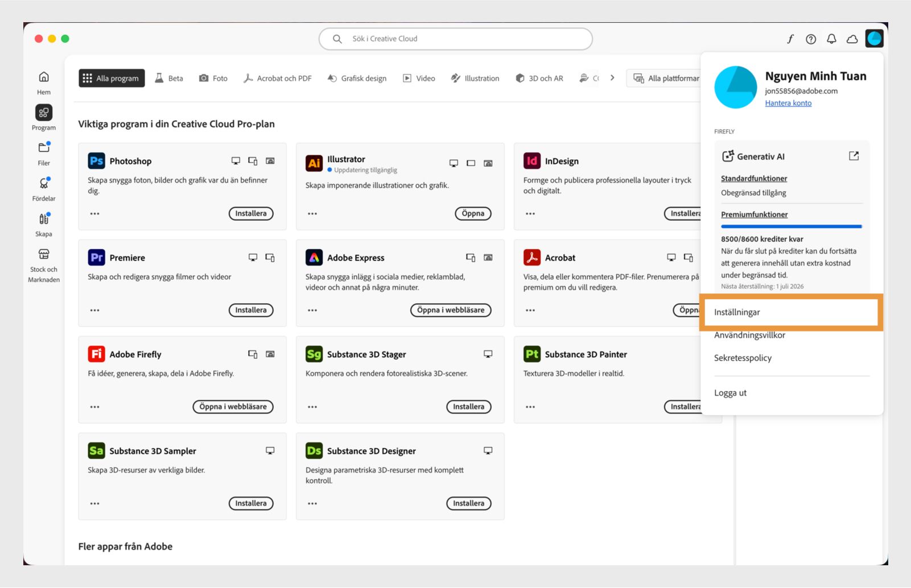
Task: Switch to the Beta tab
Action: point(169,78)
